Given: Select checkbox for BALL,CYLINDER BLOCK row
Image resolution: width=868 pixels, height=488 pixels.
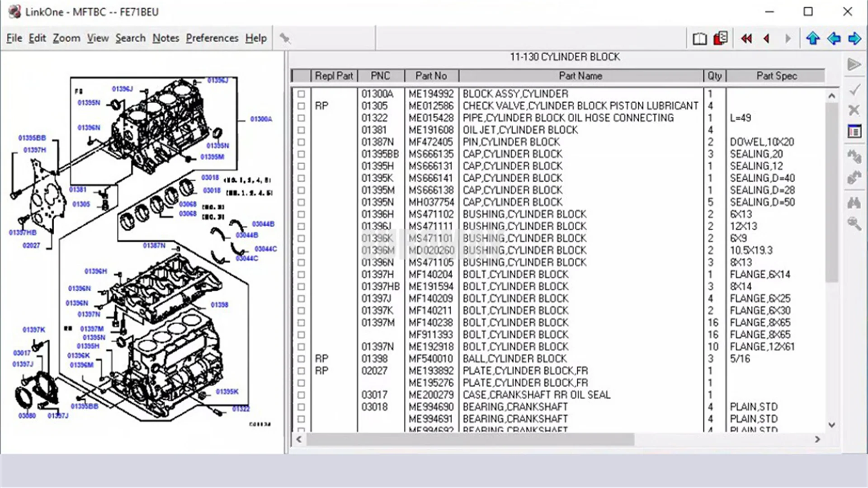Looking at the screenshot, I should pyautogui.click(x=301, y=359).
